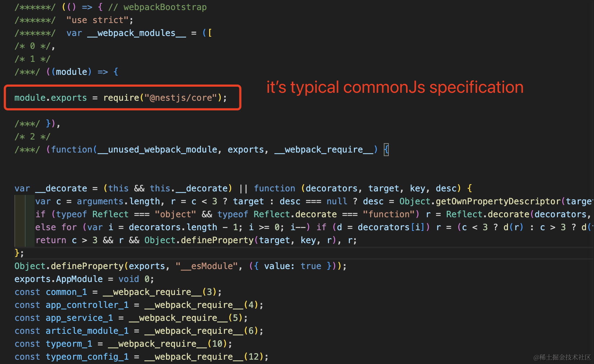Click typeof Reflect === "object" condition
This screenshot has width=594, height=364.
point(126,214)
